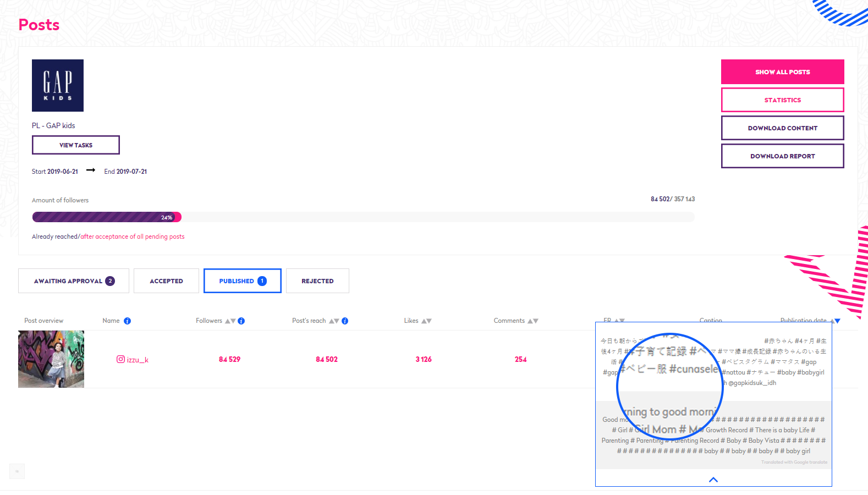868x495 pixels.
Task: Collapse the caption popup with up chevron
Action: point(713,480)
